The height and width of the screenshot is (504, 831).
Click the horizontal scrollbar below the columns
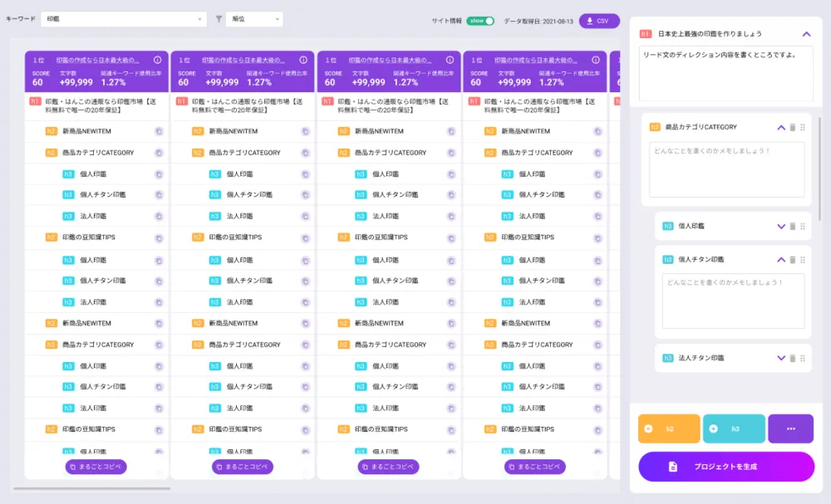point(91,488)
